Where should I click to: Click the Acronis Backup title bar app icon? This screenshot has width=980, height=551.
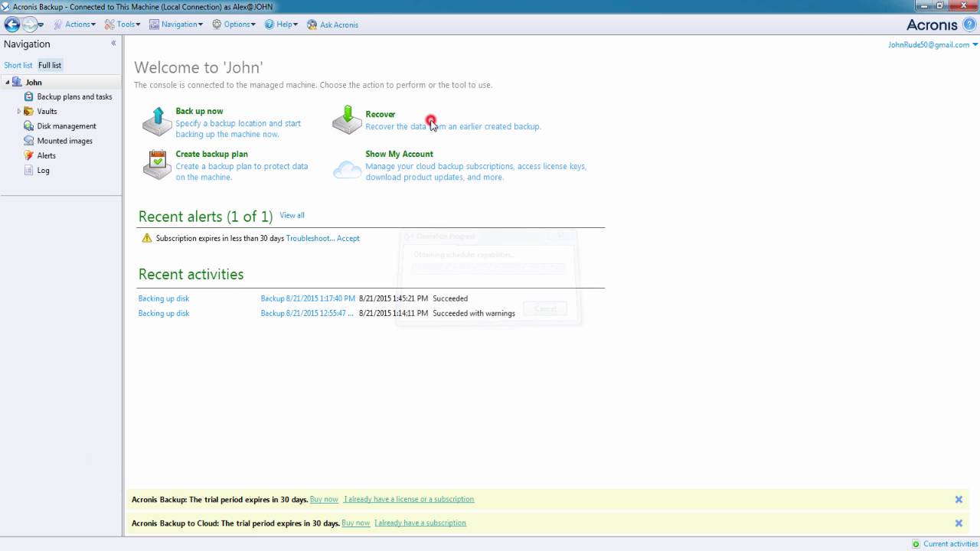click(5, 6)
